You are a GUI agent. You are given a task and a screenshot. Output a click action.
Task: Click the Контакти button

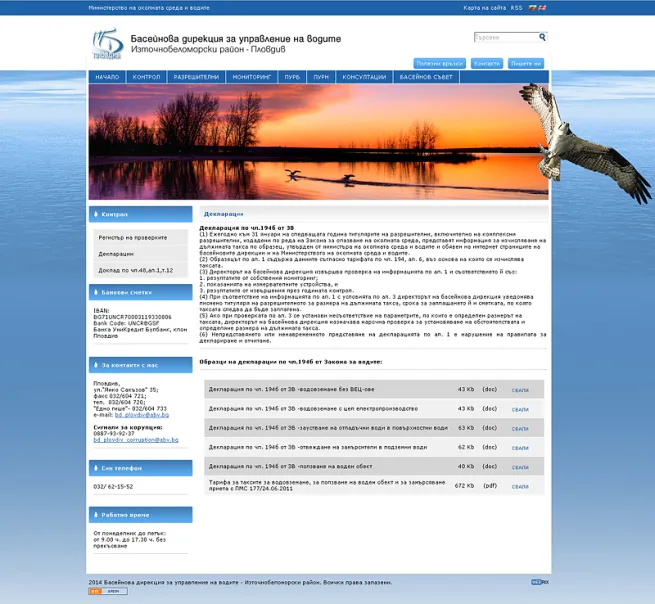pyautogui.click(x=487, y=63)
